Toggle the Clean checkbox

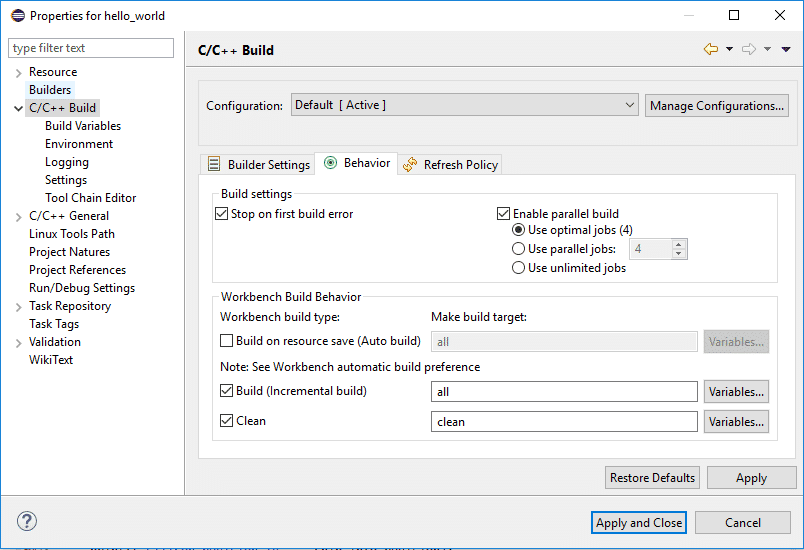point(226,421)
